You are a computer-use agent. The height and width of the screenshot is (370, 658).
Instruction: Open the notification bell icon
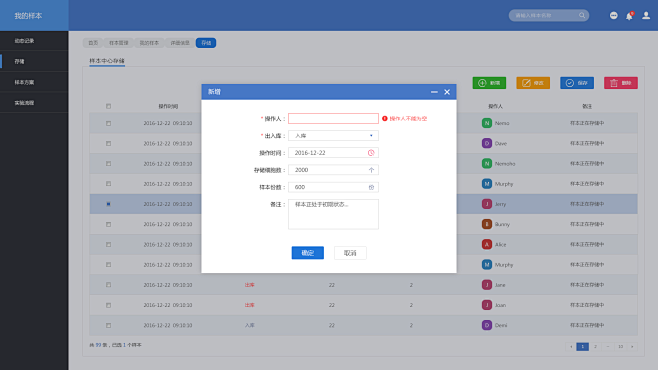tap(629, 16)
